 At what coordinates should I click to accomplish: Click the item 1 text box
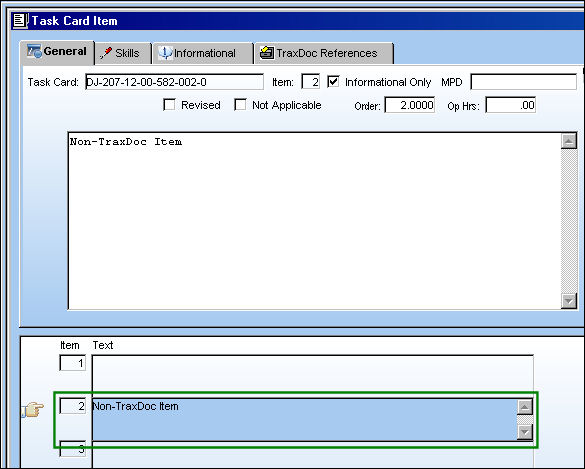(313, 376)
